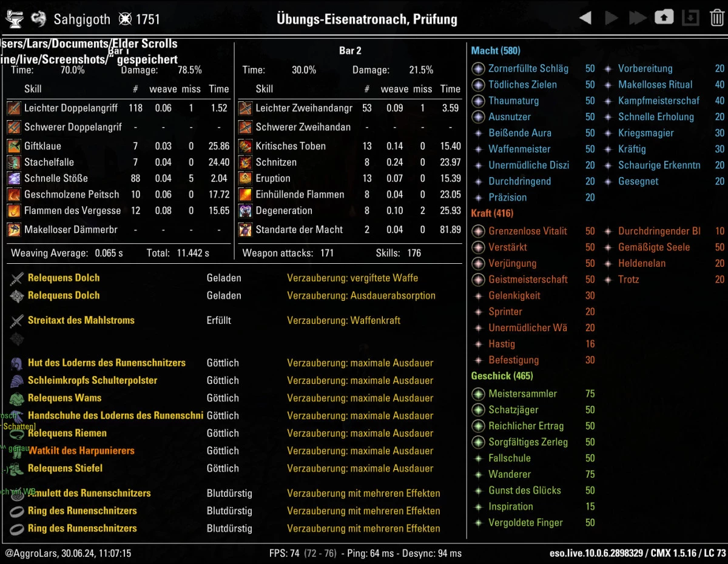Click the Geschmolzene Peitsche skill icon
Viewport: 728px width, 564px height.
pyautogui.click(x=14, y=195)
